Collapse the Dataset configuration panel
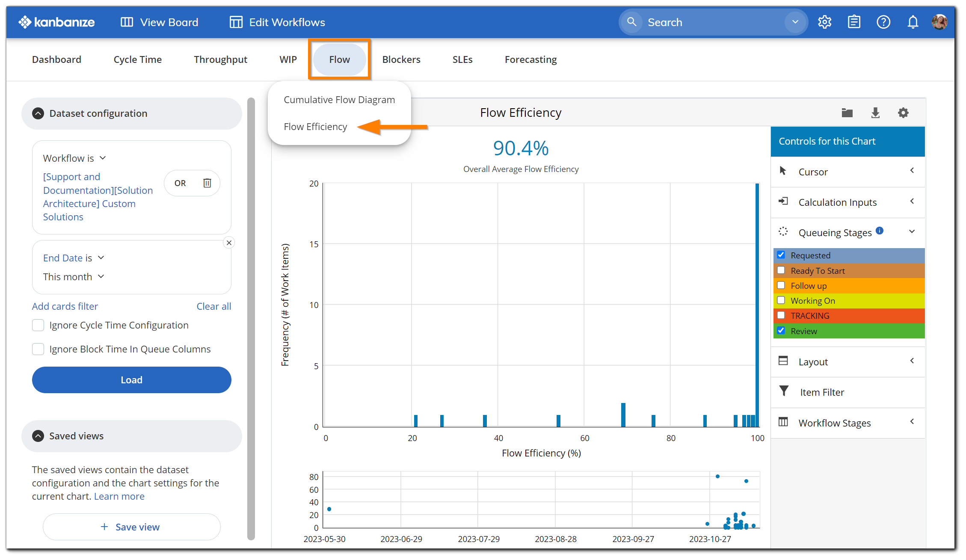966x560 pixels. click(x=38, y=113)
